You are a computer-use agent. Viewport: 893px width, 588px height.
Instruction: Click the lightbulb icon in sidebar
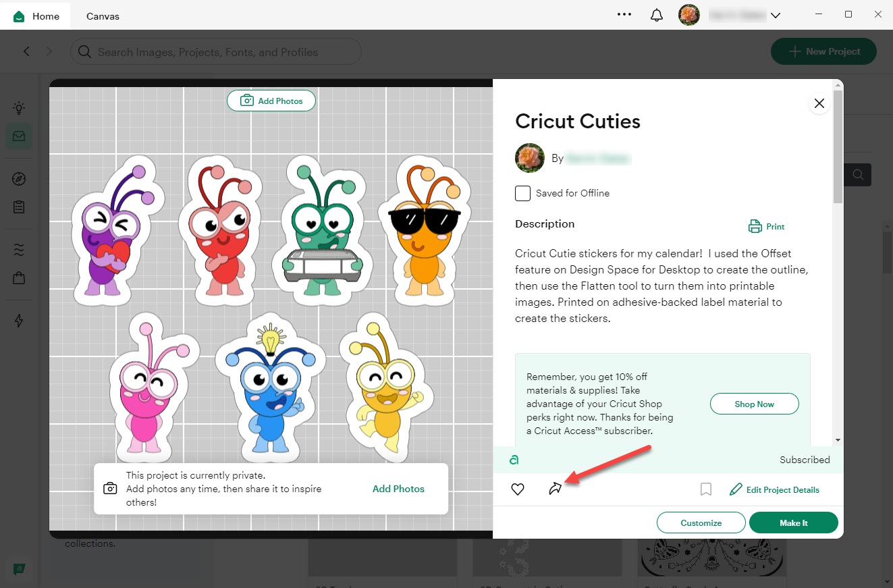tap(19, 107)
